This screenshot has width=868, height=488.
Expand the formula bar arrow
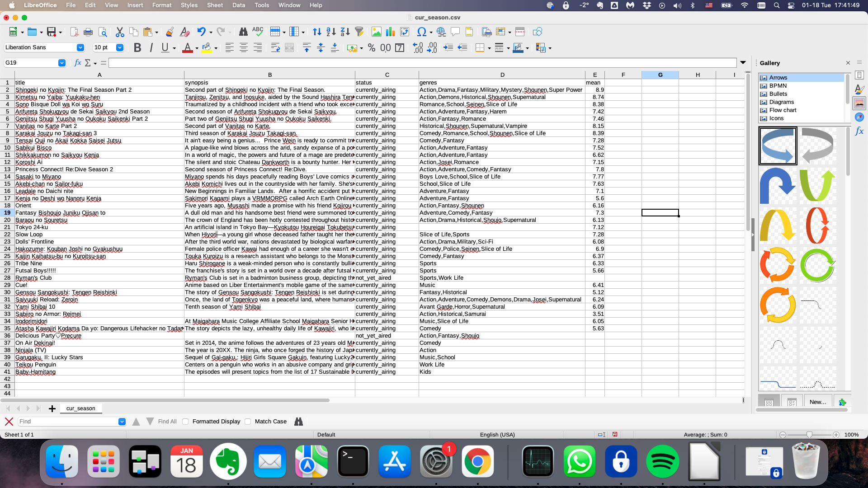(743, 62)
